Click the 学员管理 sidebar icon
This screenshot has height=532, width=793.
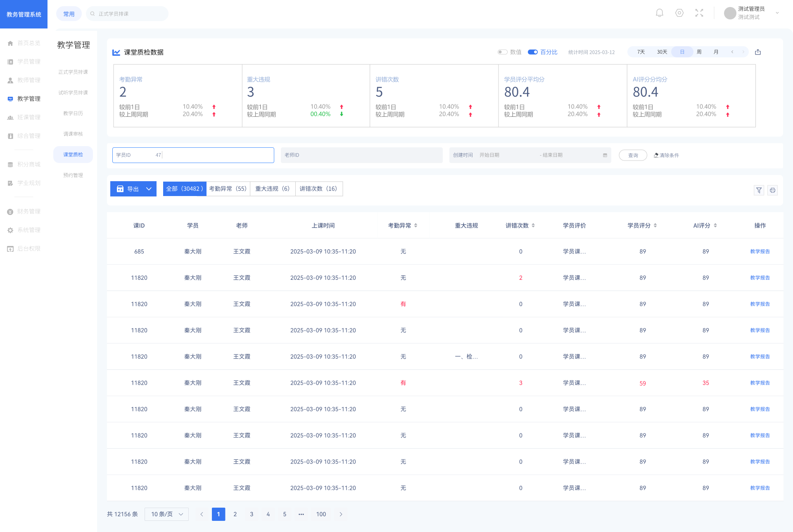(10, 61)
